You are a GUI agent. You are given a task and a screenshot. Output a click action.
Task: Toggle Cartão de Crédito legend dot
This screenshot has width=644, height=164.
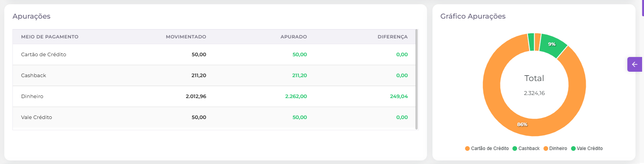(467, 148)
